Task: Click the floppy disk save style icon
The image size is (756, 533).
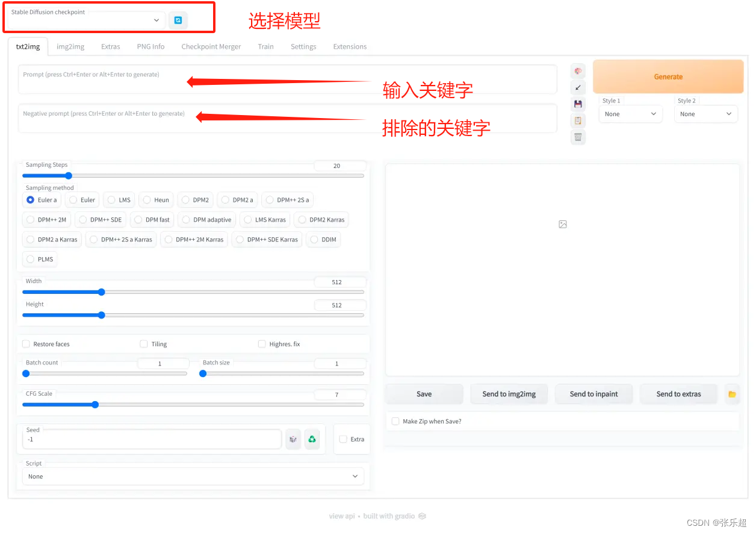Action: (x=578, y=104)
